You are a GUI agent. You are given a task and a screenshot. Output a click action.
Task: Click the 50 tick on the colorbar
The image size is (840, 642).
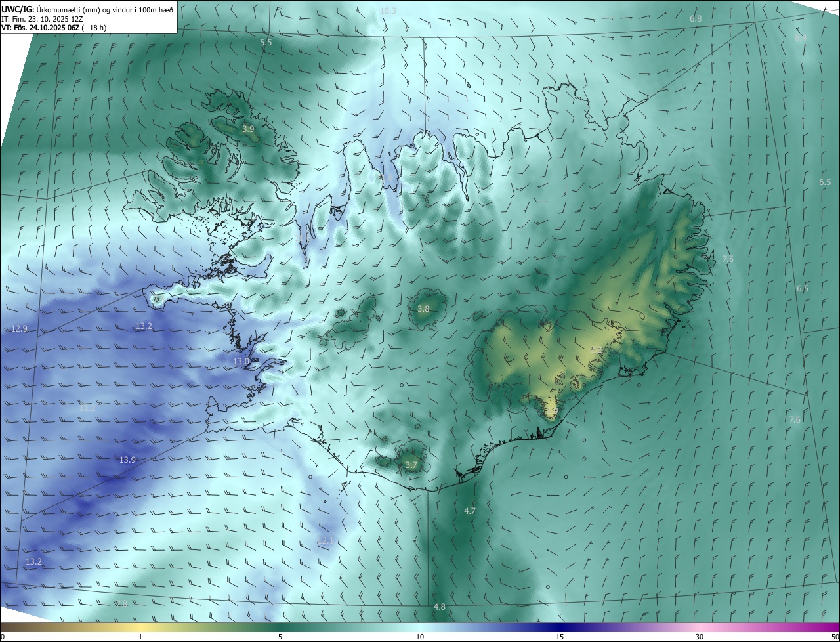click(x=835, y=637)
